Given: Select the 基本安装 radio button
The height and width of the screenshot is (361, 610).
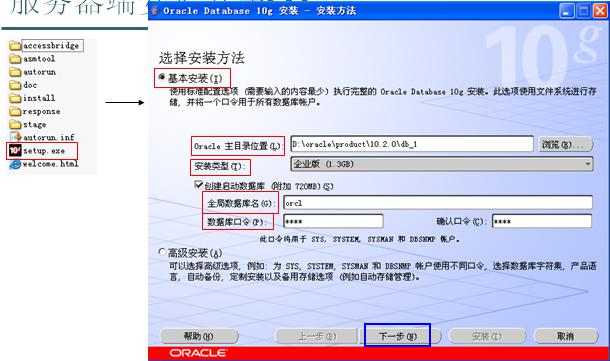Looking at the screenshot, I should point(162,77).
